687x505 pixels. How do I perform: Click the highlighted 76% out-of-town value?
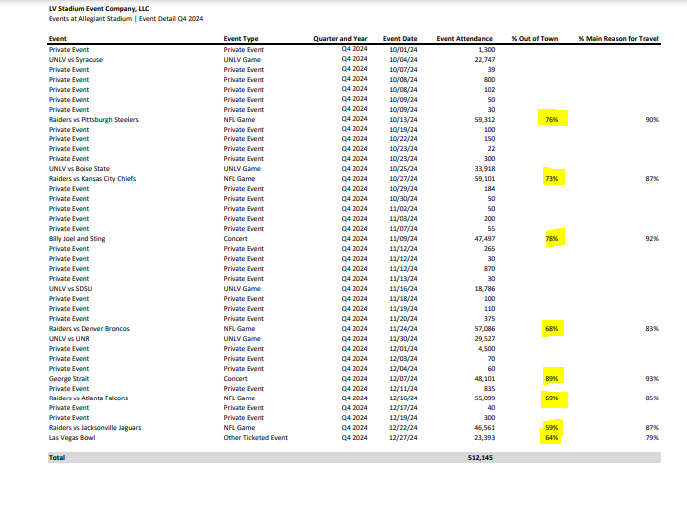(x=551, y=119)
